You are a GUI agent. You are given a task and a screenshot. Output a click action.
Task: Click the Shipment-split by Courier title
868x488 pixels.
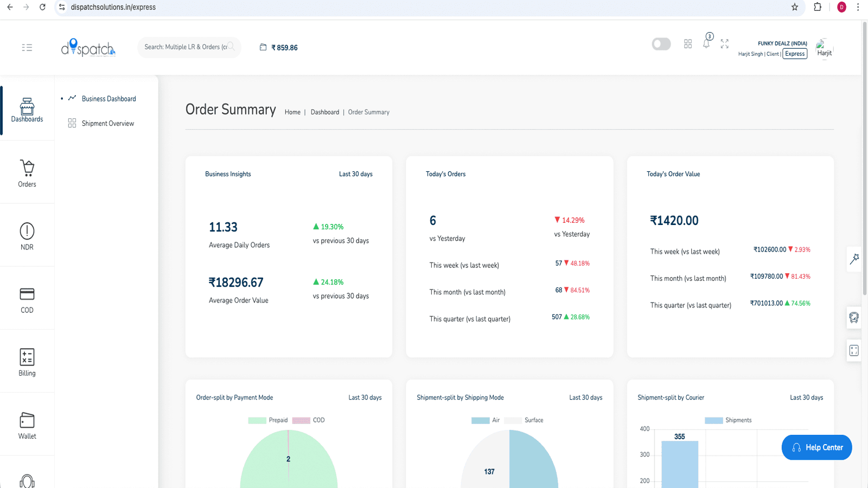(x=671, y=397)
